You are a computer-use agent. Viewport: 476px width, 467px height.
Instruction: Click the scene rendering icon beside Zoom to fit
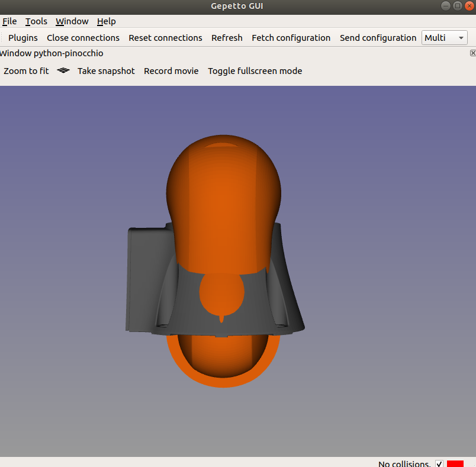click(x=63, y=70)
